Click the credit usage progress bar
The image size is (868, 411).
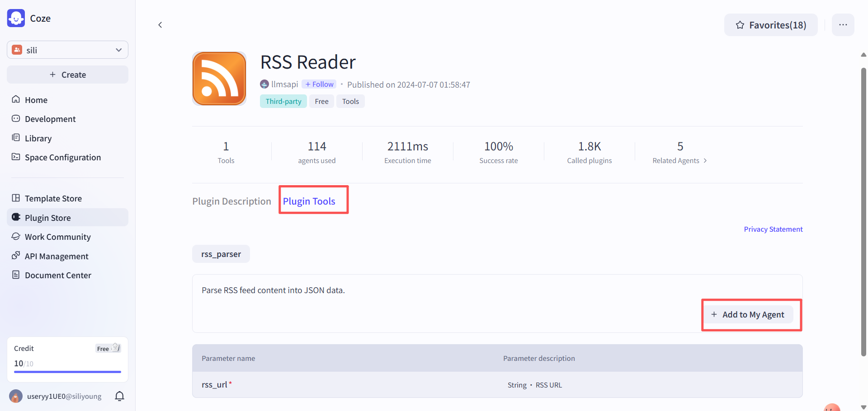click(67, 372)
